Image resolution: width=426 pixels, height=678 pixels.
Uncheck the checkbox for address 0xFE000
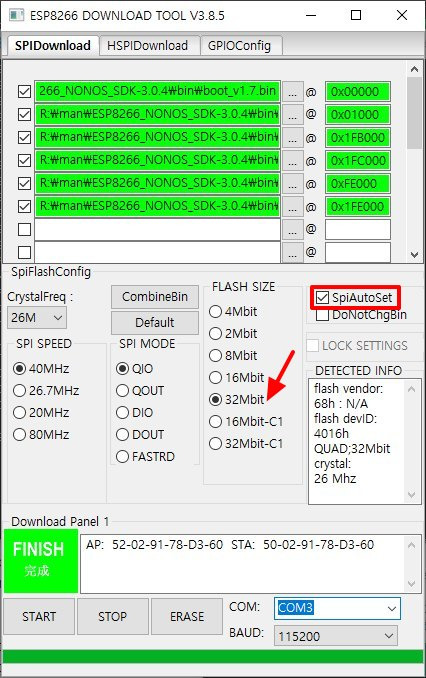24,183
